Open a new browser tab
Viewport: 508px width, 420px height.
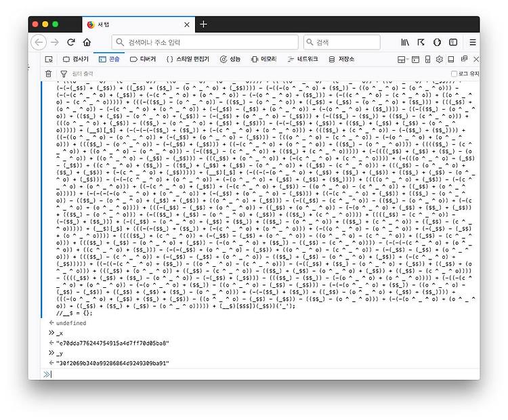[x=203, y=24]
